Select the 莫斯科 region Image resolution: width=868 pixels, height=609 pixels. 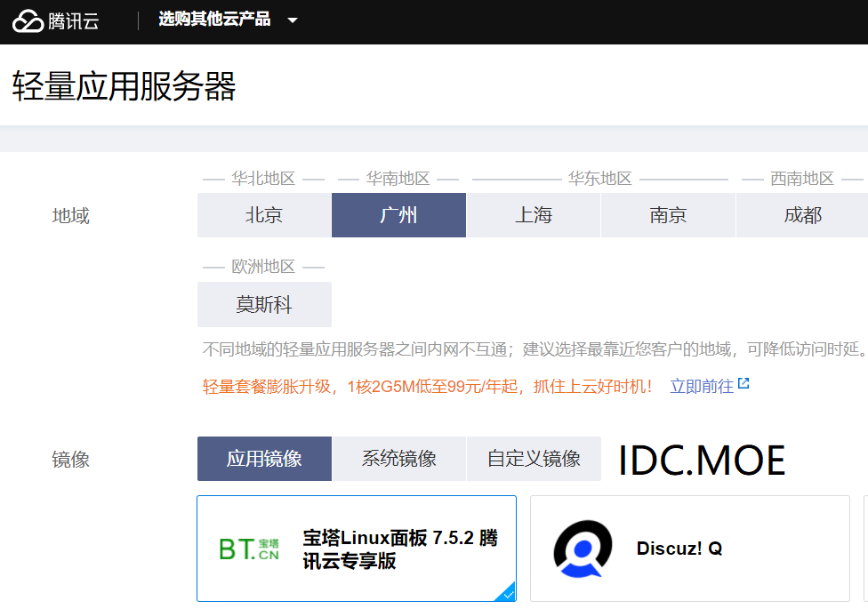264,304
